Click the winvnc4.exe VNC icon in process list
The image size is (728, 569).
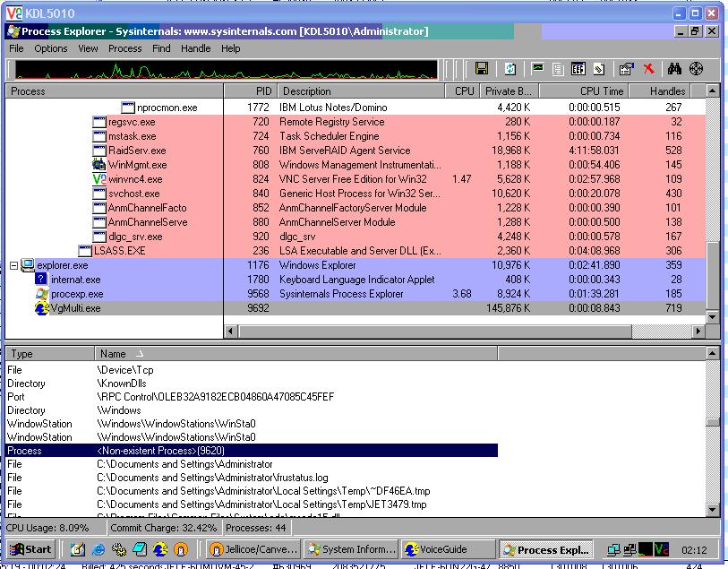point(99,179)
